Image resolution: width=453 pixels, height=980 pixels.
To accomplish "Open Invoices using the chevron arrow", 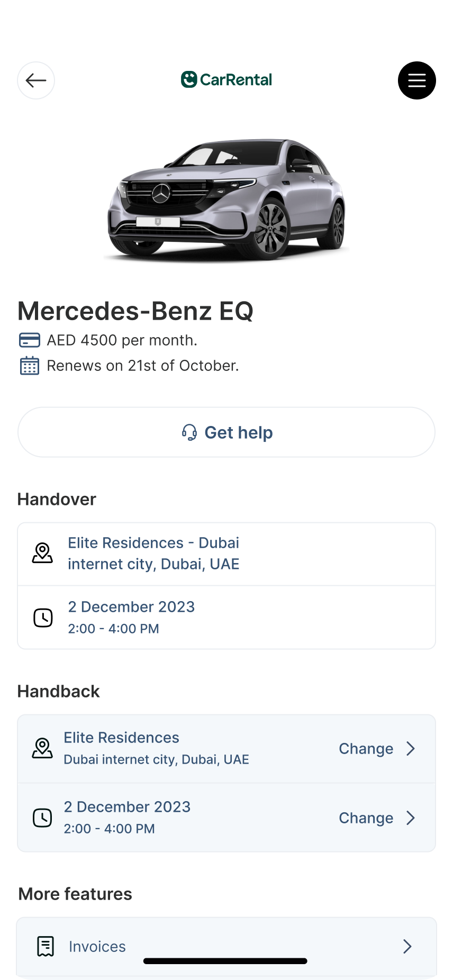I will coord(407,946).
